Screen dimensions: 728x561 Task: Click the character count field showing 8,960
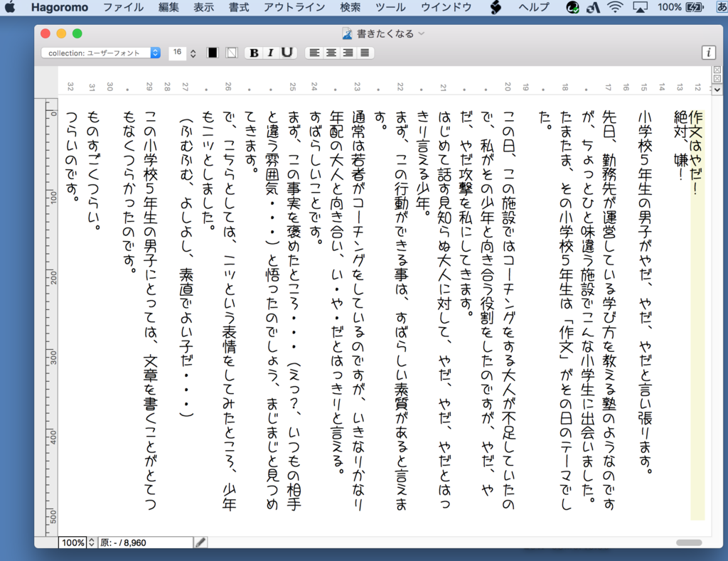[x=145, y=543]
